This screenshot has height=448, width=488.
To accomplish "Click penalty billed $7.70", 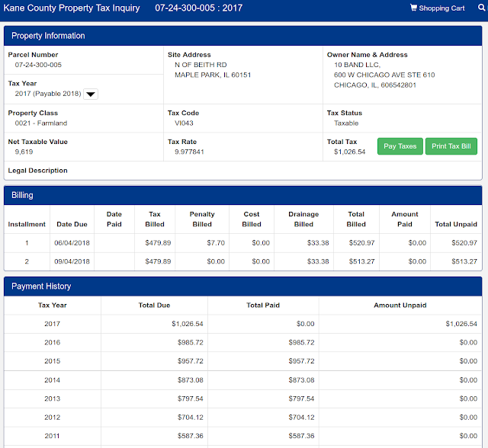I will [216, 243].
